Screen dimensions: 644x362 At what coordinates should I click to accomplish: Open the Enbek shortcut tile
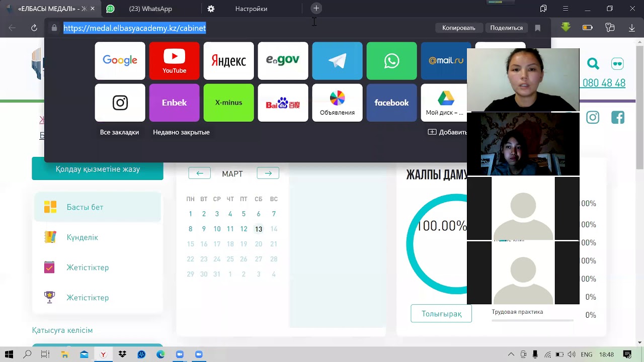(174, 103)
